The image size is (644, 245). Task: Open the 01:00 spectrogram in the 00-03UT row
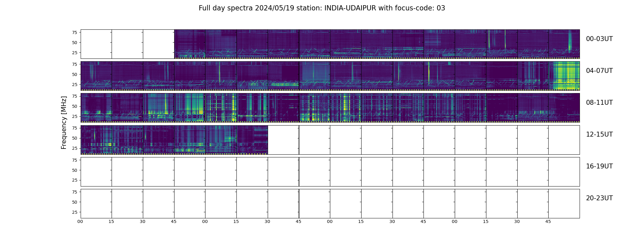[221, 44]
